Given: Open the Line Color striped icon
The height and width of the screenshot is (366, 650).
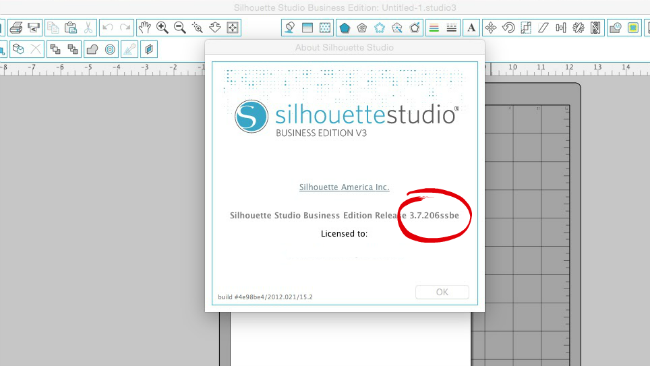Looking at the screenshot, I should 434,28.
